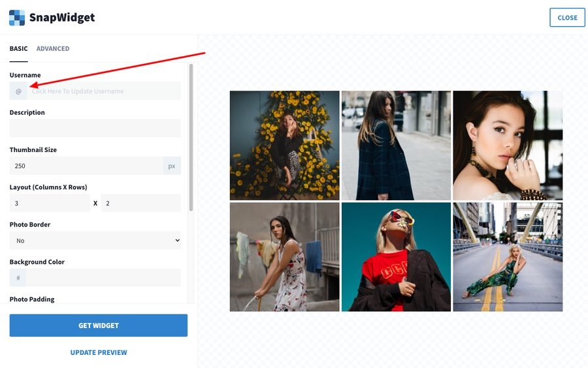Click the px unit label
This screenshot has width=588, height=368.
(x=172, y=166)
